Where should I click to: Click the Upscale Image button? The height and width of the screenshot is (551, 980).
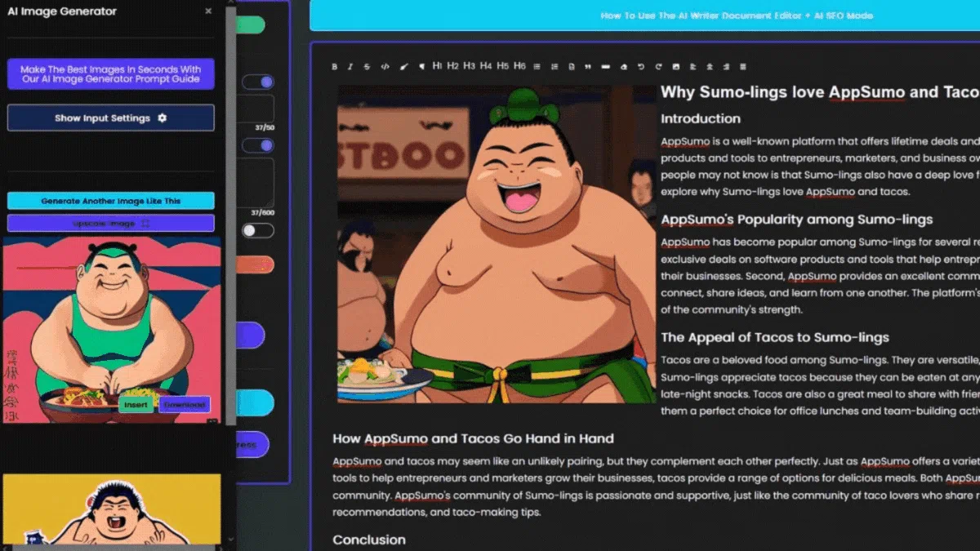[x=111, y=223]
